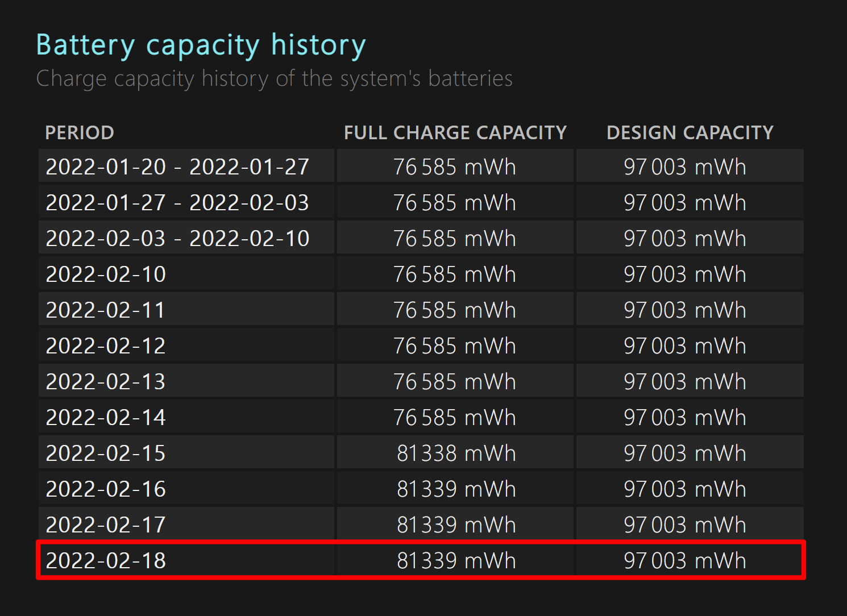Click full charge value in 2022-01-20 row
This screenshot has width=847, height=616.
point(455,167)
